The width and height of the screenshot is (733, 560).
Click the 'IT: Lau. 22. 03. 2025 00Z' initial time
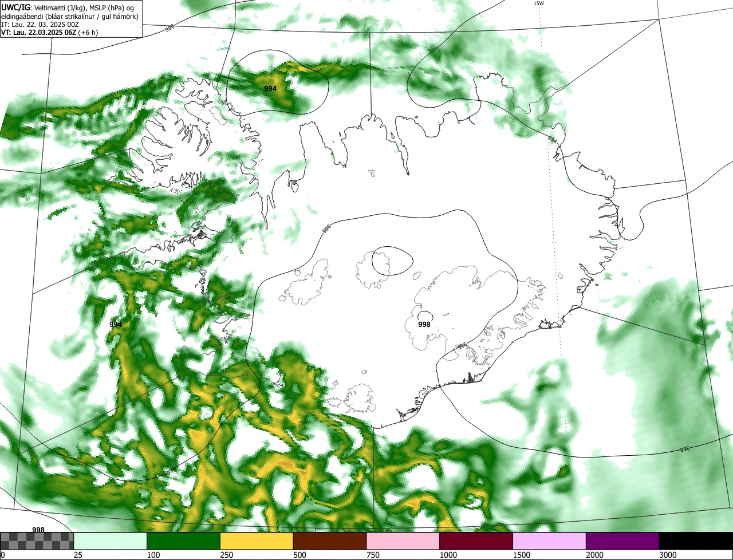(40, 25)
